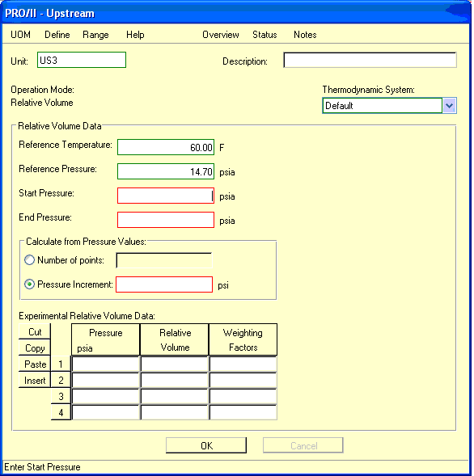Open the Status menu item
Image resolution: width=474 pixels, height=476 pixels.
click(x=265, y=35)
